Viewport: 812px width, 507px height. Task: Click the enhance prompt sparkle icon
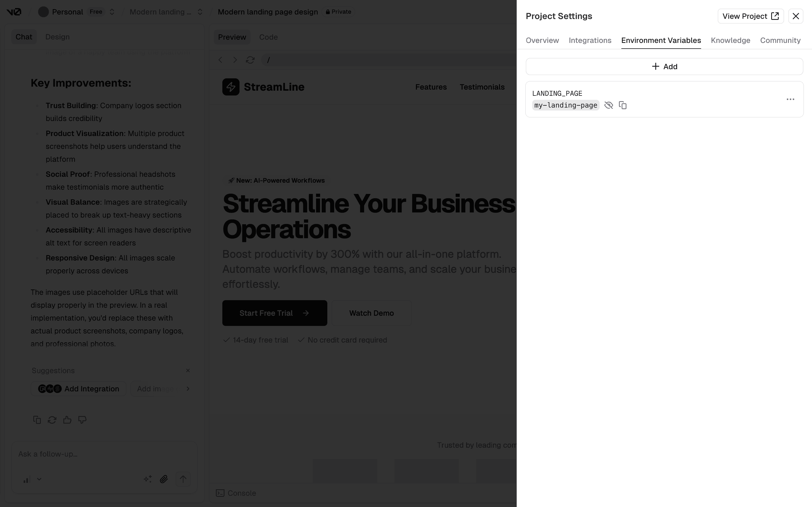[148, 479]
